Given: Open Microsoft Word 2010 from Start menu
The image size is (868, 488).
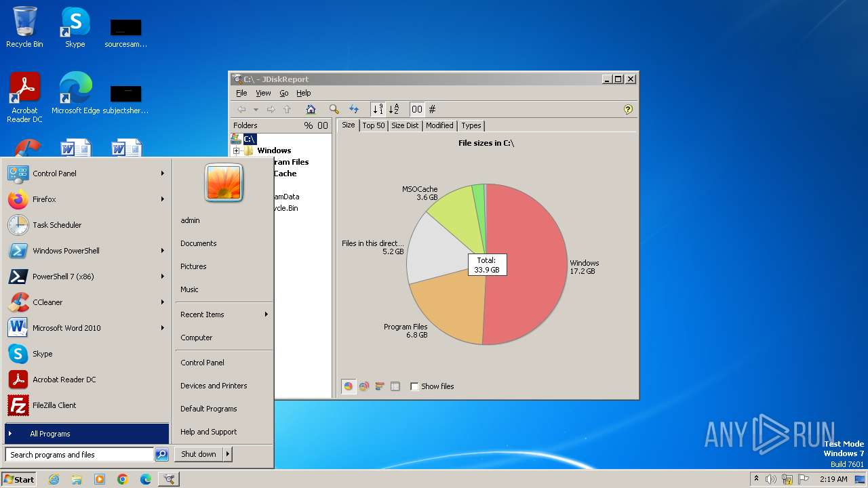Looking at the screenshot, I should tap(87, 328).
